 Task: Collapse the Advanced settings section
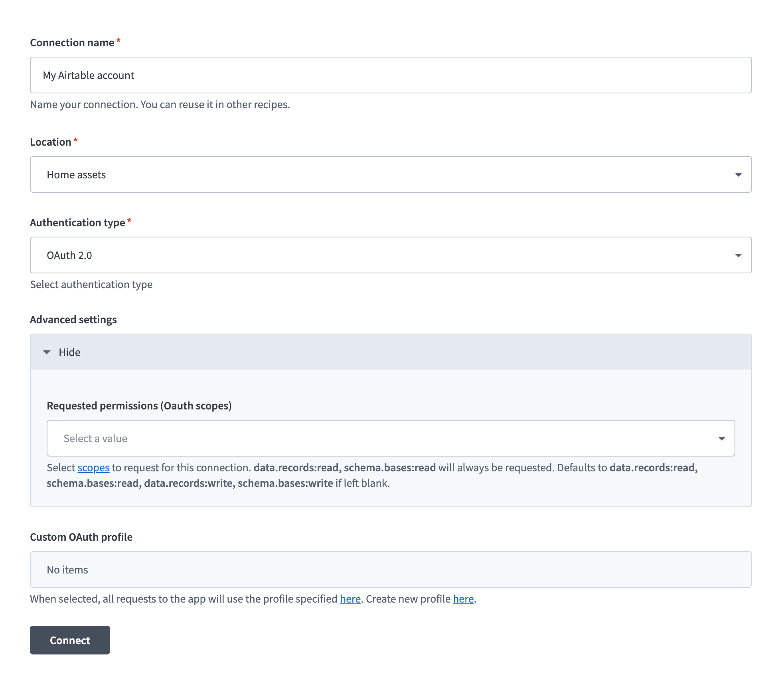point(69,352)
